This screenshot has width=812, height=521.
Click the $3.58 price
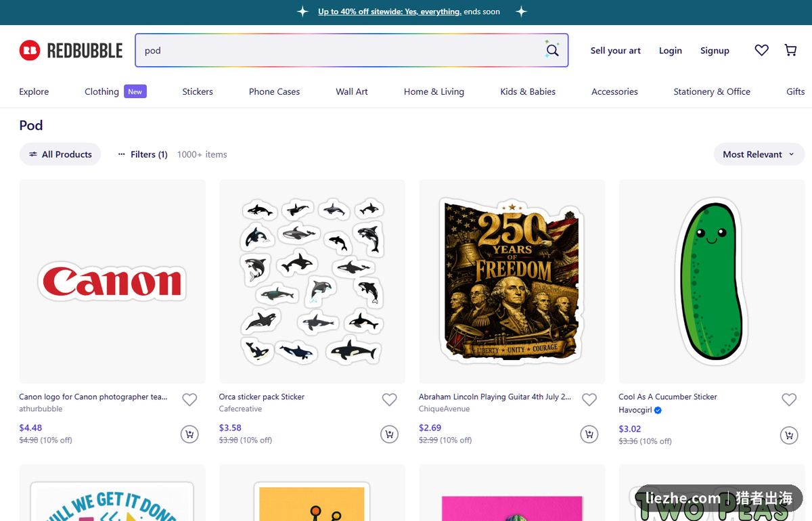tap(230, 428)
